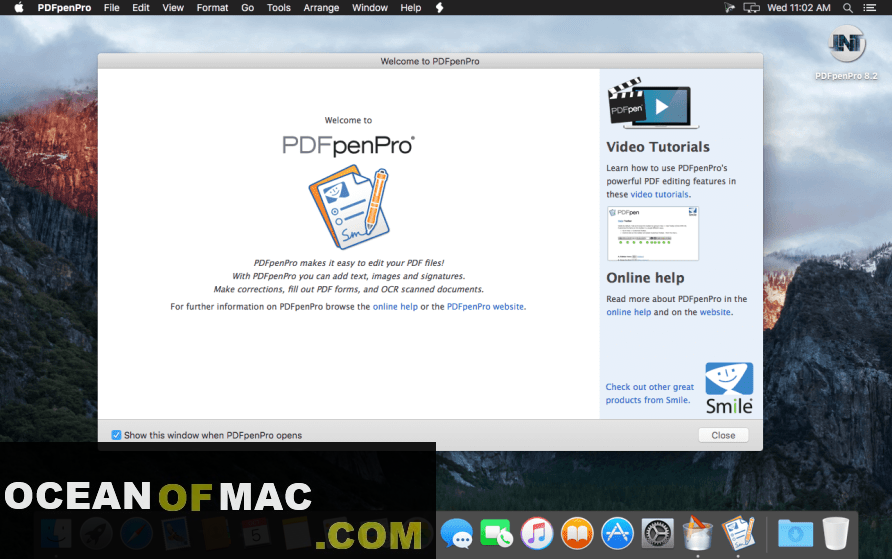Screen dimensions: 892x559
Task: Open the Tools menu
Action: tap(279, 7)
